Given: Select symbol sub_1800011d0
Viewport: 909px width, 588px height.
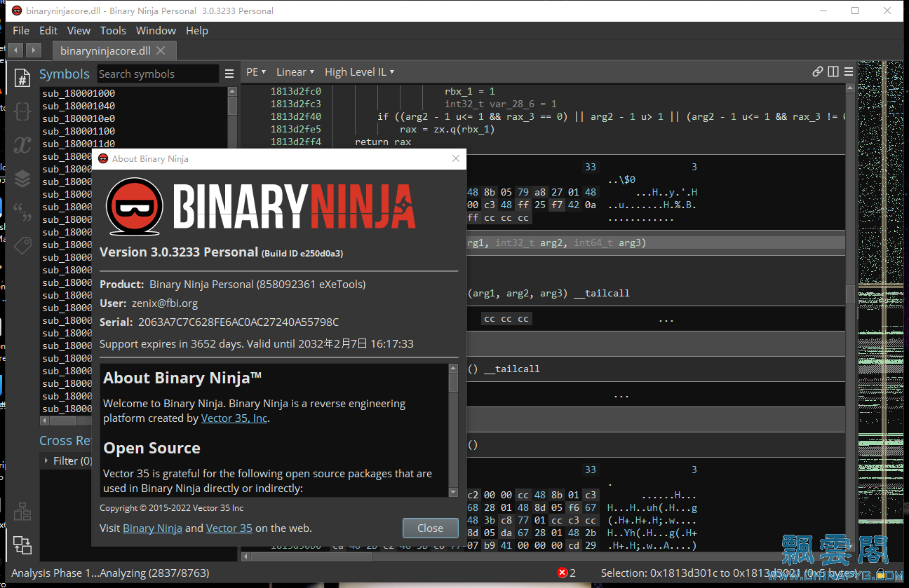Looking at the screenshot, I should point(79,144).
